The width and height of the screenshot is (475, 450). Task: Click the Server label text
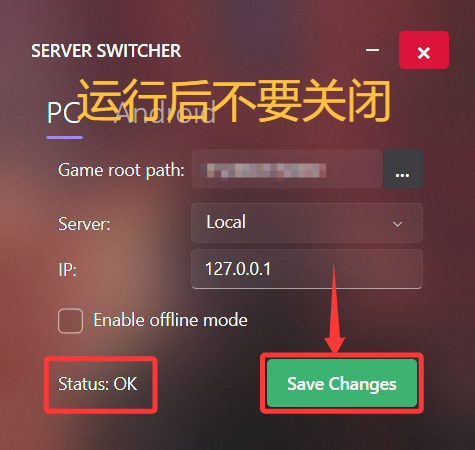pos(84,224)
